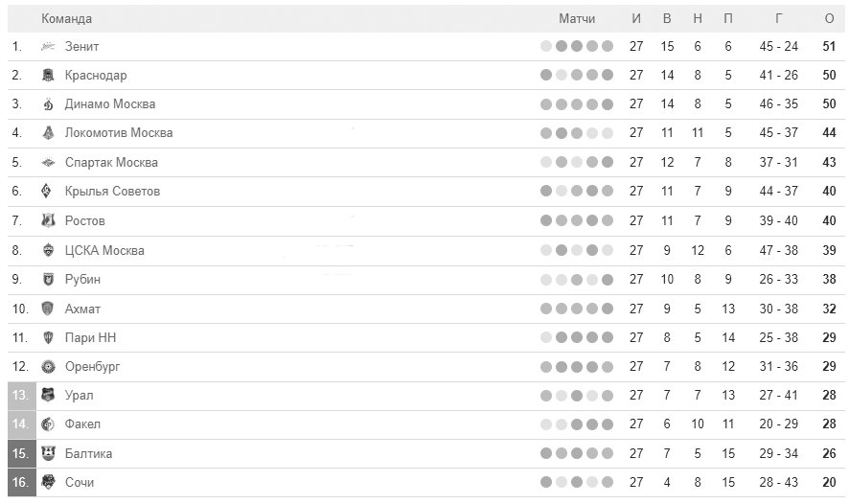Click the last match dot for Зенит
849x504 pixels.
point(608,47)
